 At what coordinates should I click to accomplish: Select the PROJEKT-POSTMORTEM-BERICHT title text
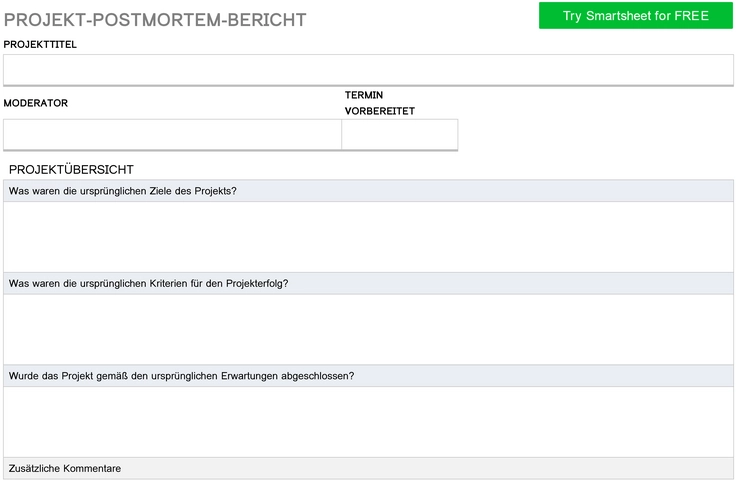coord(155,20)
